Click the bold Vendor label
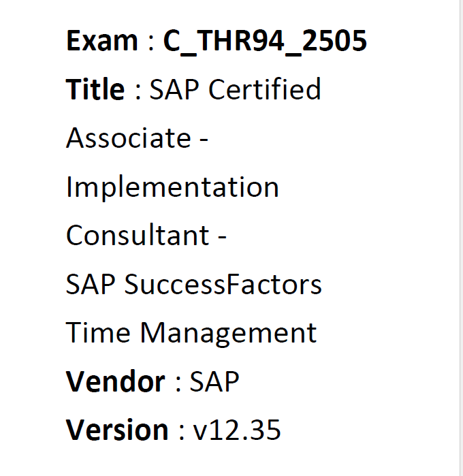Image resolution: width=463 pixels, height=476 pixels. click(115, 381)
